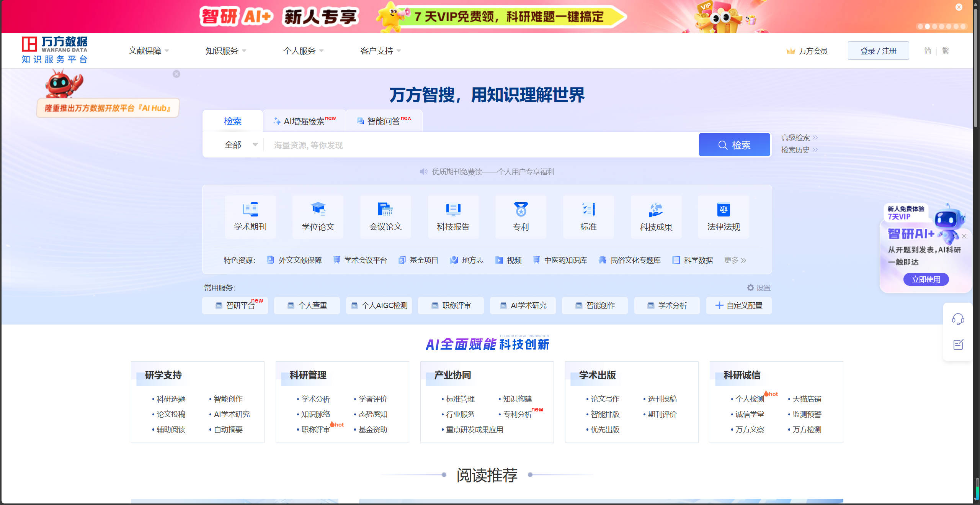The width and height of the screenshot is (980, 505).
Task: Click the speaker announcement icon
Action: pos(423,172)
